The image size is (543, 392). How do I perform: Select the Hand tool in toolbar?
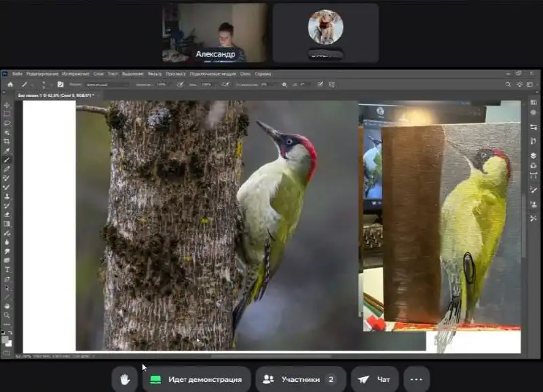pyautogui.click(x=7, y=306)
